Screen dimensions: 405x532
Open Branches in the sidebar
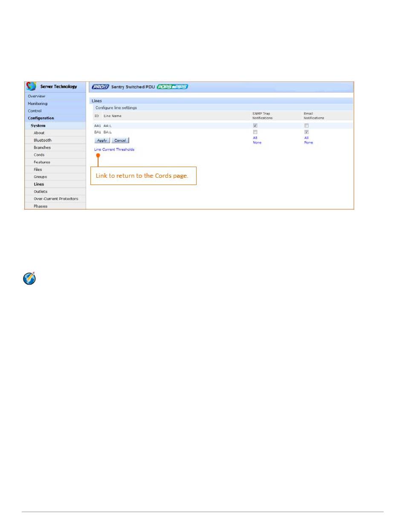pyautogui.click(x=42, y=147)
